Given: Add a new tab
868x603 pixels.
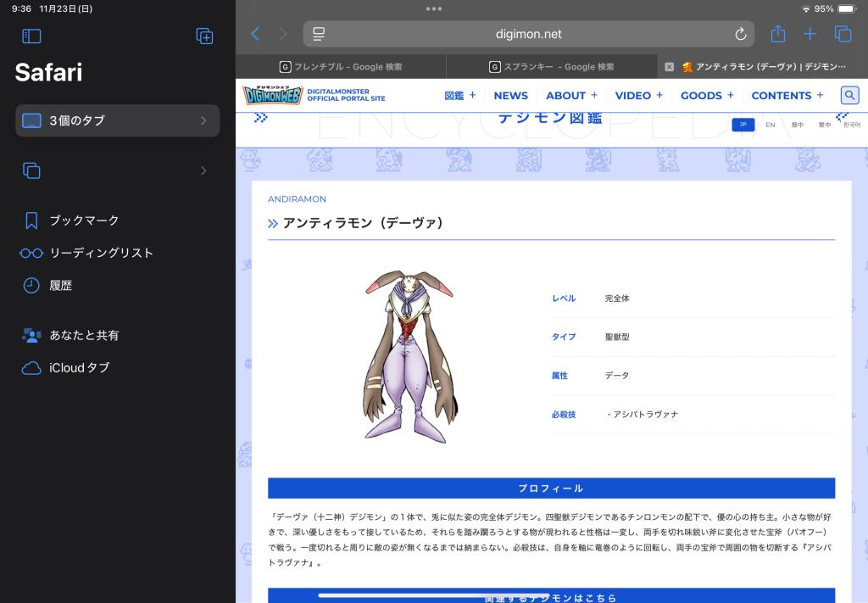Looking at the screenshot, I should point(810,34).
